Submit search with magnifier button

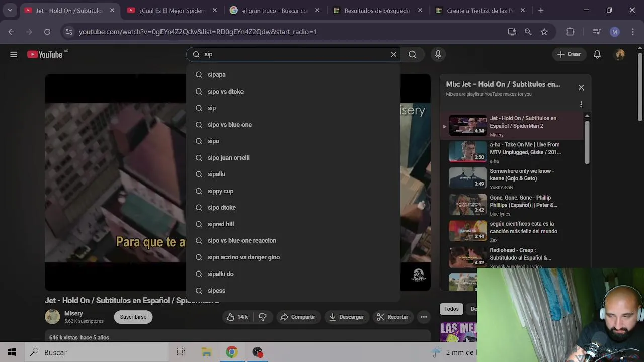pyautogui.click(x=412, y=54)
